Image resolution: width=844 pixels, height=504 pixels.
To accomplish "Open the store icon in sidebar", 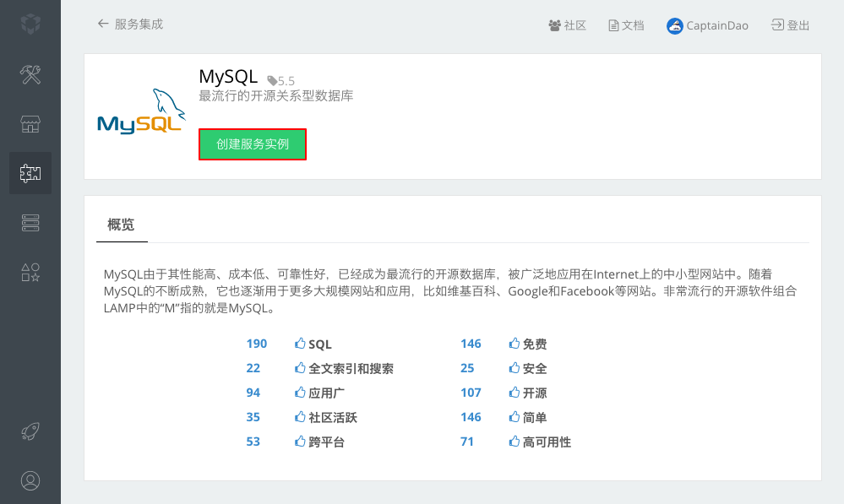I will click(30, 124).
